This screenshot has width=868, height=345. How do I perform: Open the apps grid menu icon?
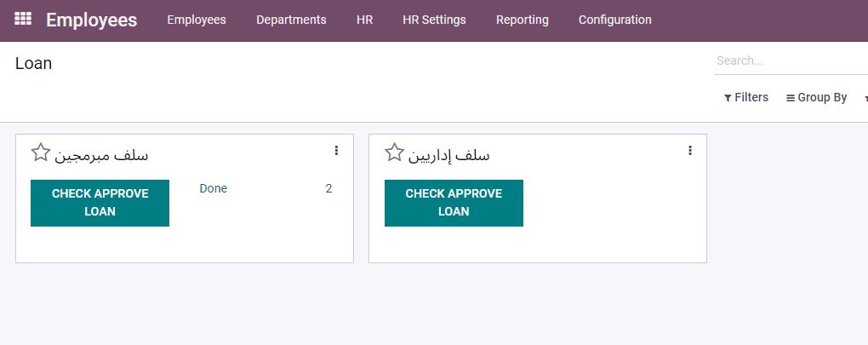click(23, 19)
